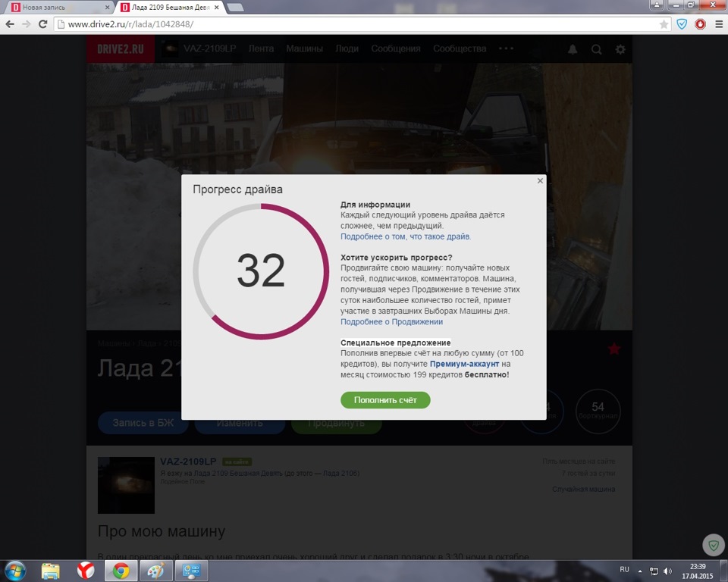
Task: Open a new browser tab
Action: 235,8
